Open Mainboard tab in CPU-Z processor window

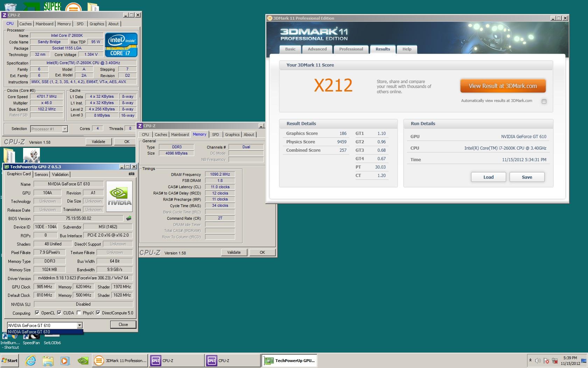[44, 24]
